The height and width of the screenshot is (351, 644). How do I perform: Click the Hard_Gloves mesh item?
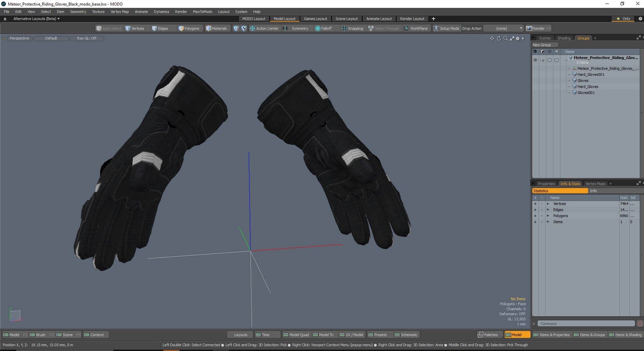pos(588,87)
